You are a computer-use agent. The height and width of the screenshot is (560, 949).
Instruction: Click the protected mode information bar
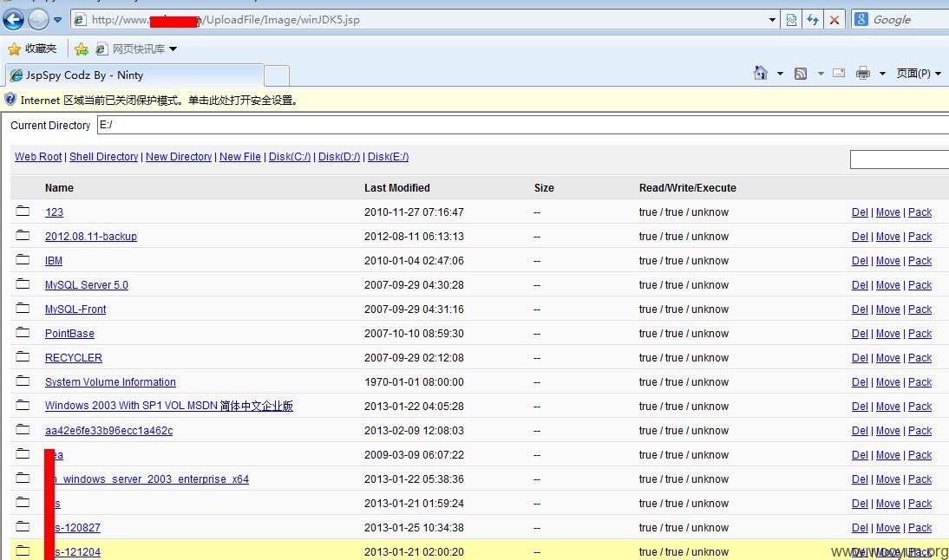(474, 100)
